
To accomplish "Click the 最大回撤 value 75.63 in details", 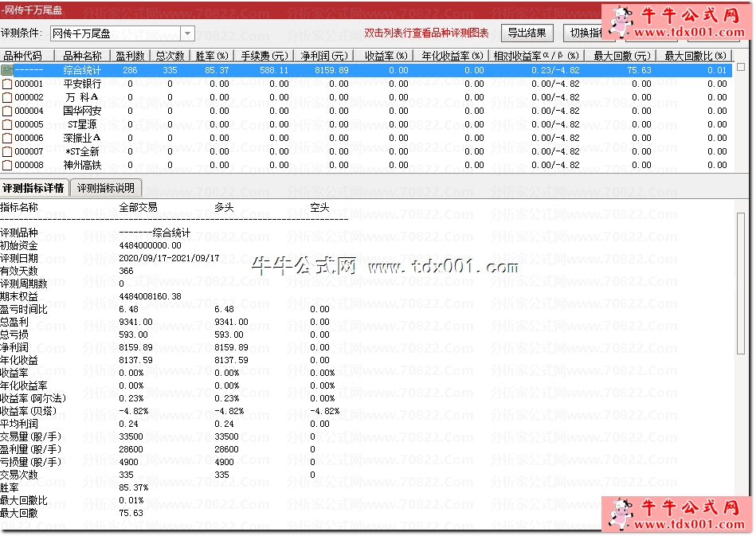I will tap(131, 514).
